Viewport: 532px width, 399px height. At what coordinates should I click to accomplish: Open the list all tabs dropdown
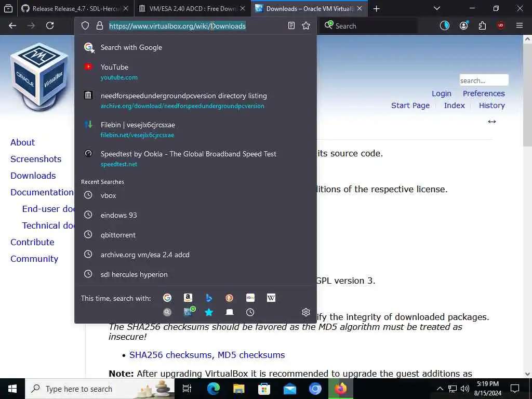436,8
